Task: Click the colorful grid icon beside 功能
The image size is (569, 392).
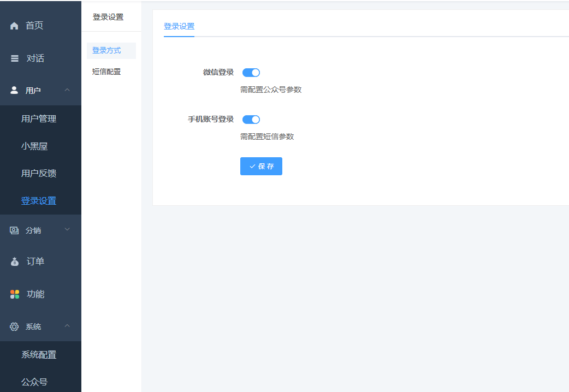Action: pos(15,294)
